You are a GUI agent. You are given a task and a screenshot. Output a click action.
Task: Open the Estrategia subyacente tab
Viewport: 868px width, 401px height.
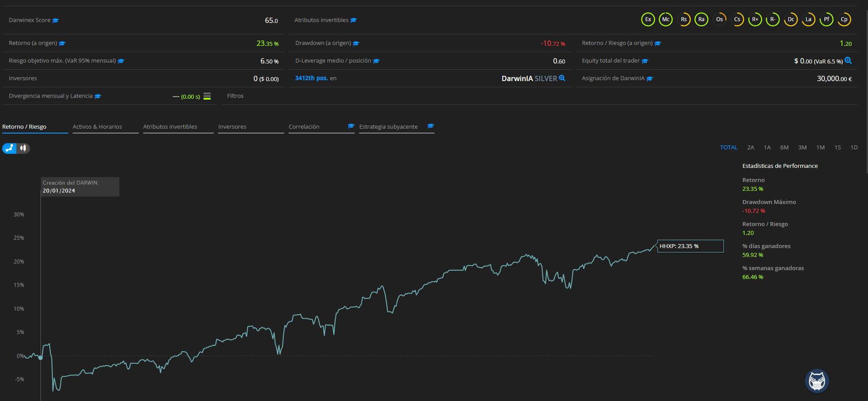coord(388,127)
